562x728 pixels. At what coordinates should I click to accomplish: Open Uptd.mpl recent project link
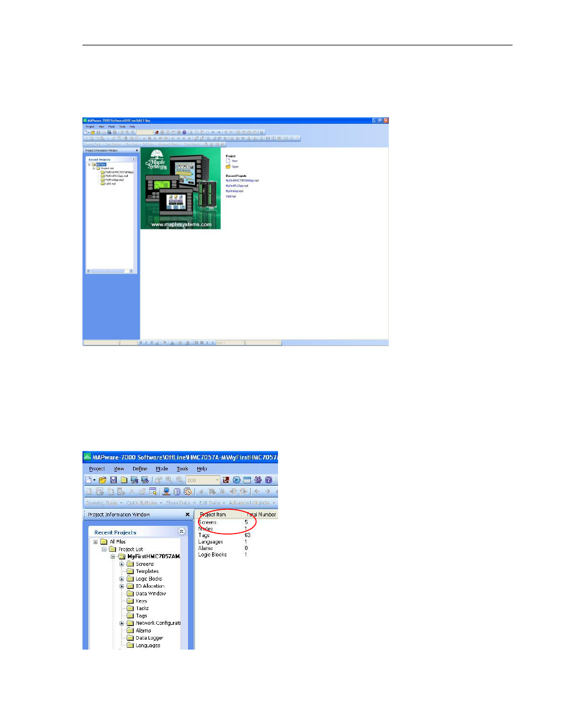pyautogui.click(x=231, y=196)
